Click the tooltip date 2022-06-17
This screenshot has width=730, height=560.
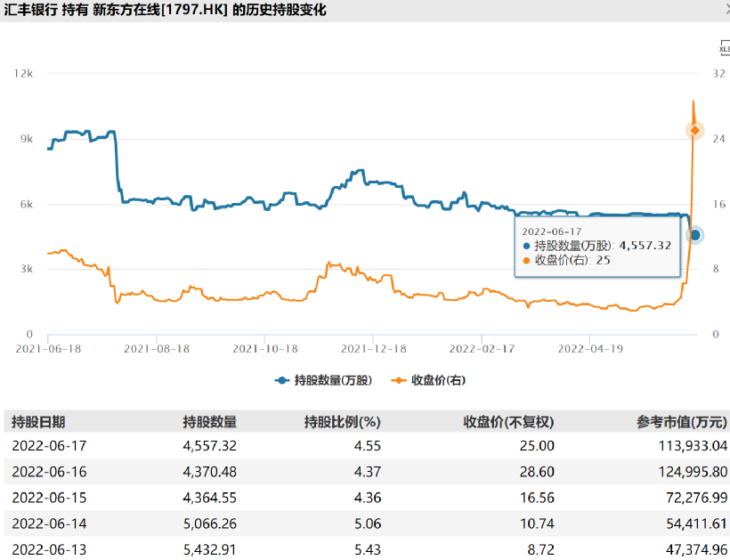coord(552,231)
